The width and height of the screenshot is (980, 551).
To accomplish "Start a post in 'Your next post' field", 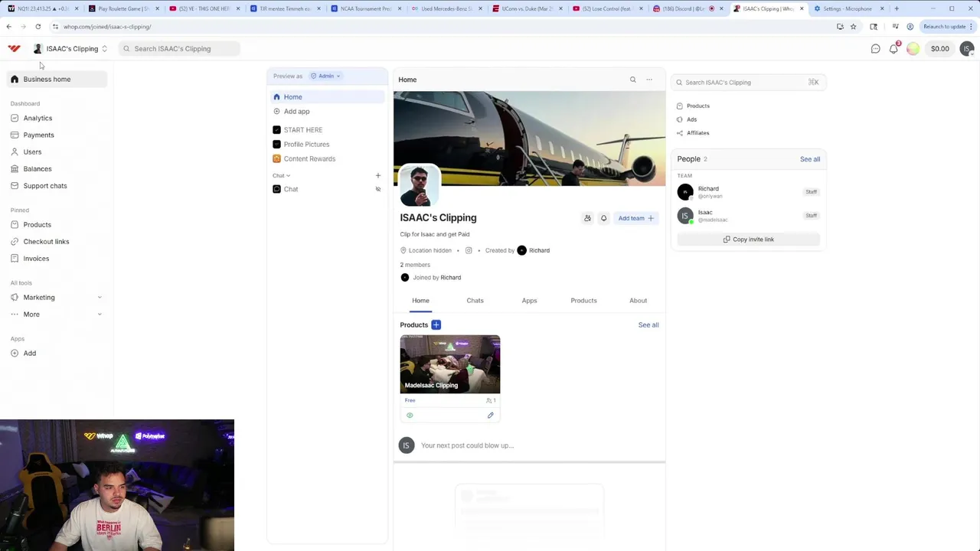I will click(467, 445).
